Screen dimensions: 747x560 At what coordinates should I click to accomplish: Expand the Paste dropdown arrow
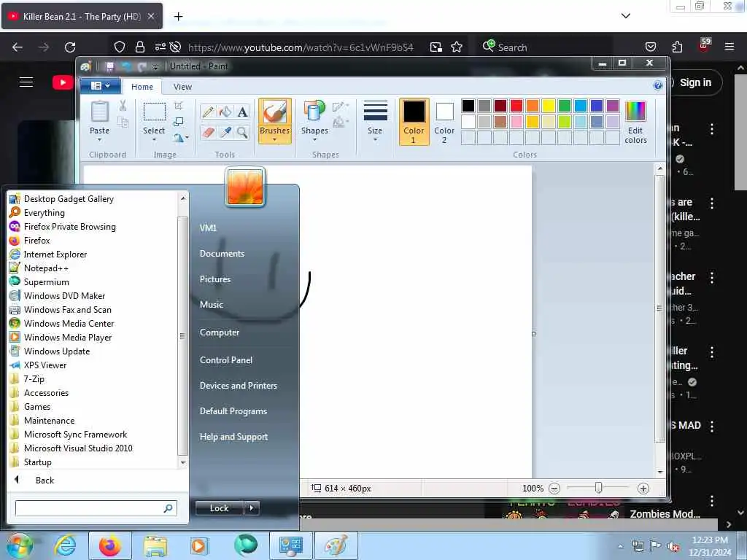tap(99, 140)
